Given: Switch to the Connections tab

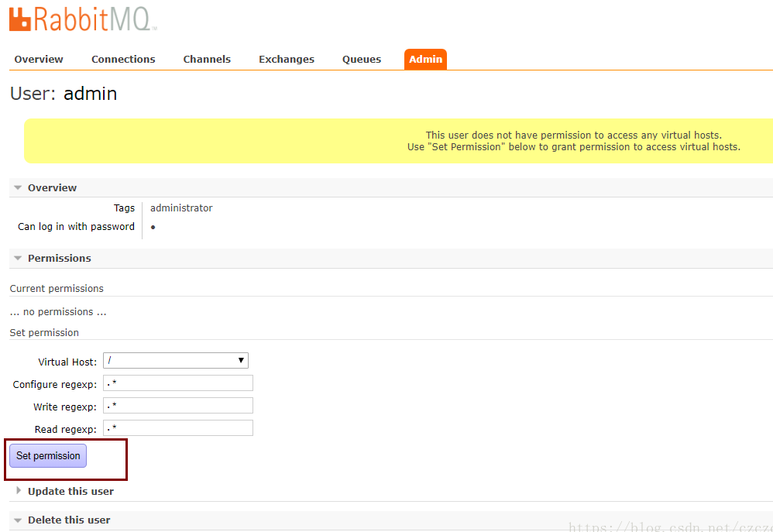Looking at the screenshot, I should 123,59.
